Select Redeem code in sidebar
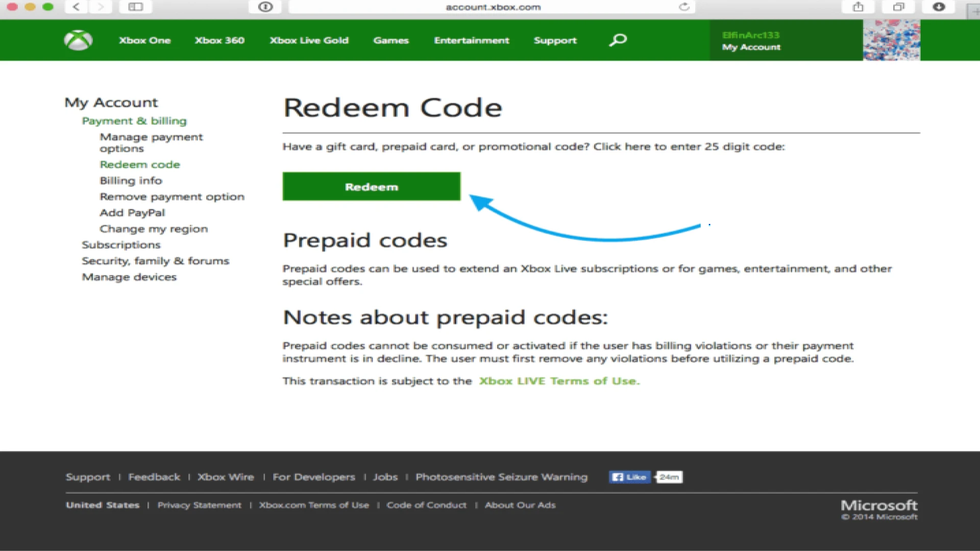 tap(140, 165)
